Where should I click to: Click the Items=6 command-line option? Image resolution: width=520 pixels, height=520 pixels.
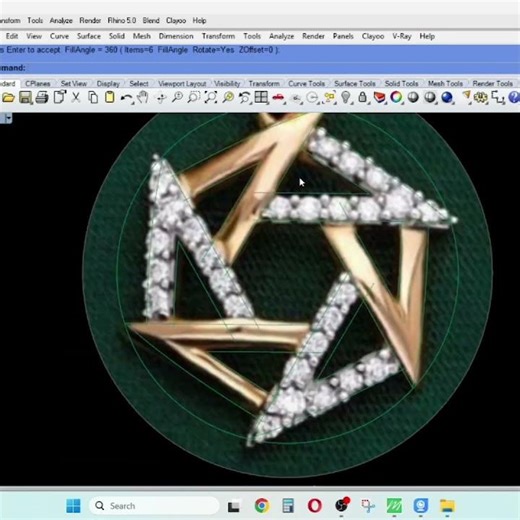pos(139,50)
